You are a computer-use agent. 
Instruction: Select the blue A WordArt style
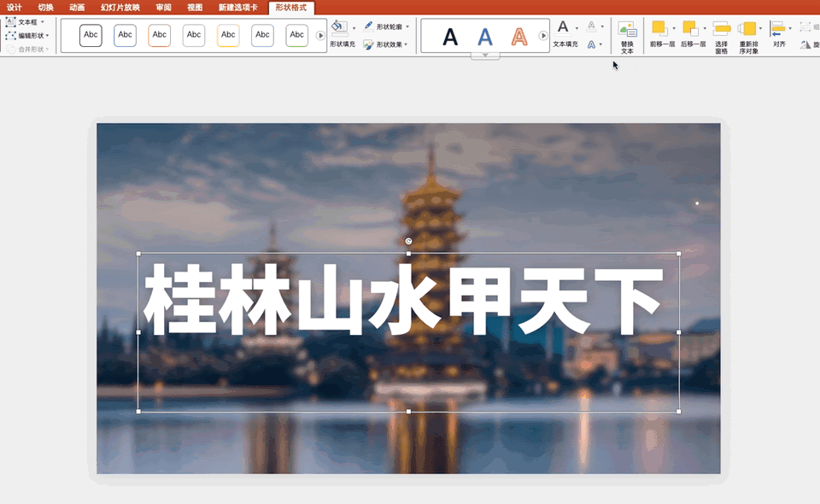tap(485, 37)
